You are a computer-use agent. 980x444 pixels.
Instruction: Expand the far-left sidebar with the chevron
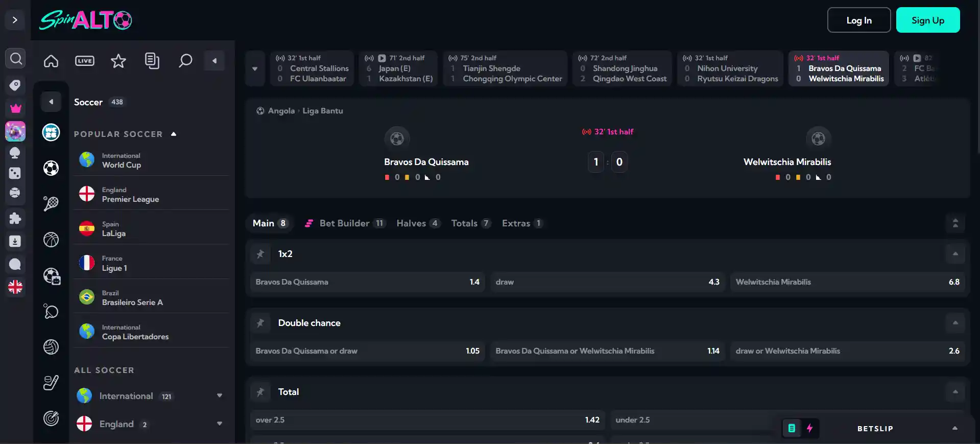15,20
